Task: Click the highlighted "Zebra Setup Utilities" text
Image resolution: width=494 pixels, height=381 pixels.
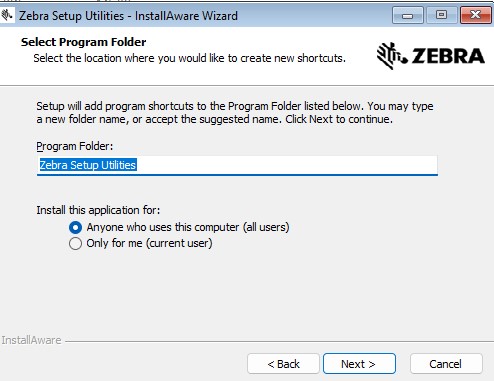Action: coord(88,165)
